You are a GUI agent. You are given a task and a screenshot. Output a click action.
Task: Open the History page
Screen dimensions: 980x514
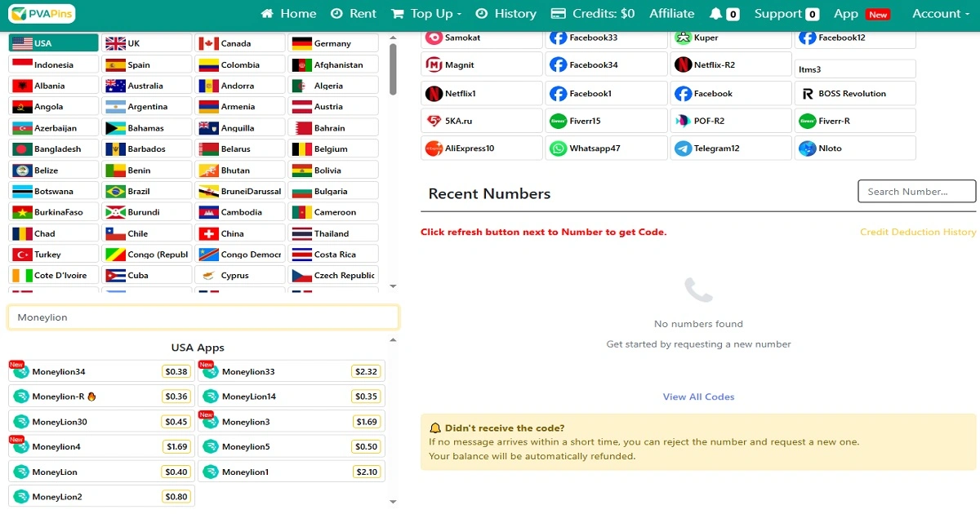point(506,14)
